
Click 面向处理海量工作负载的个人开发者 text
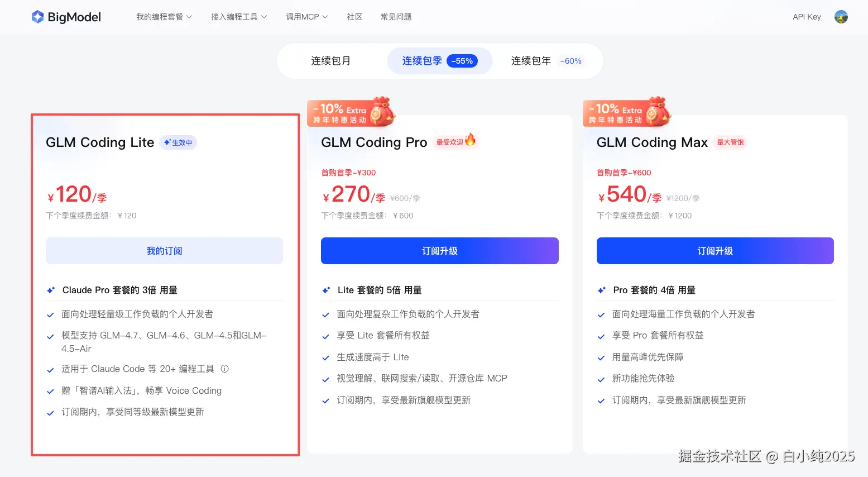click(683, 314)
